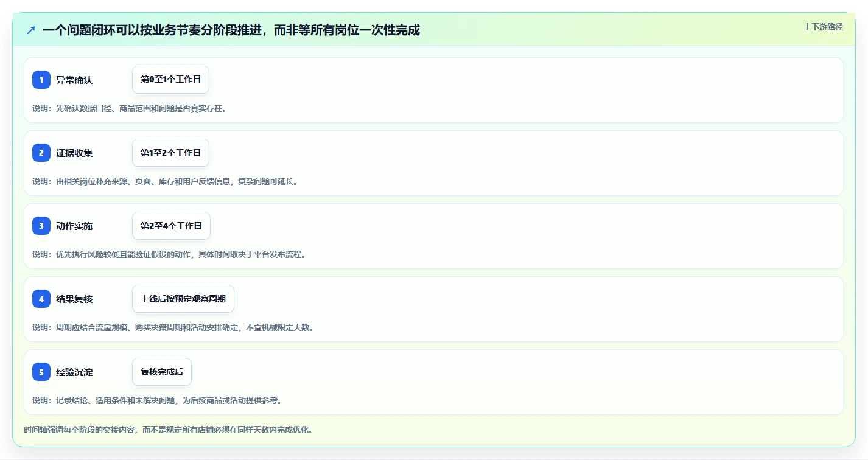
Task: Click the description 记录结论、适用条件和未解决问题
Action: [157, 400]
